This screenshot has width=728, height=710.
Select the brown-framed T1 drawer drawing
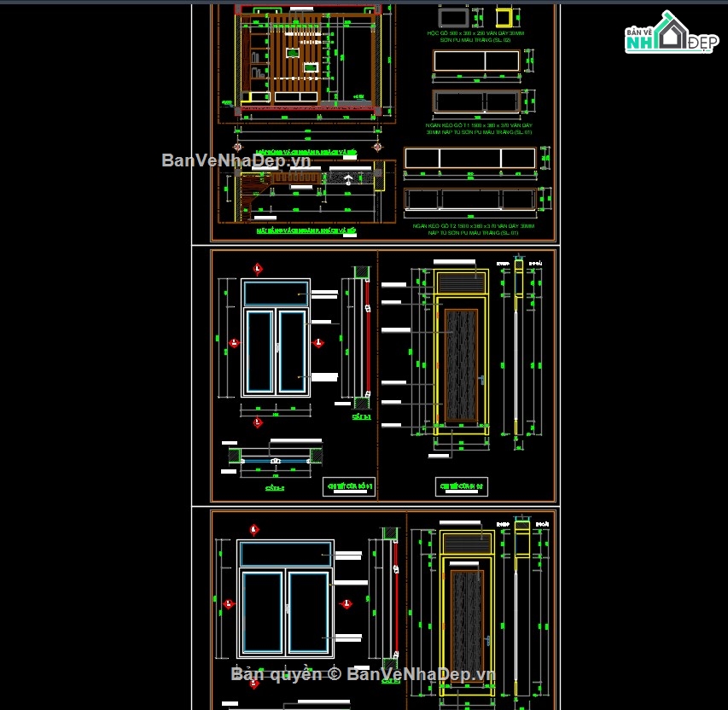pyautogui.click(x=477, y=102)
